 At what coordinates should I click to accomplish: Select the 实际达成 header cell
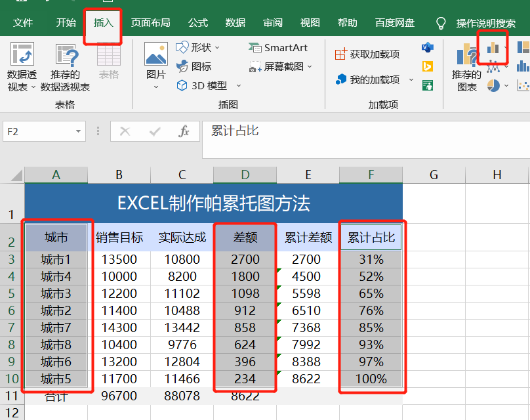182,237
